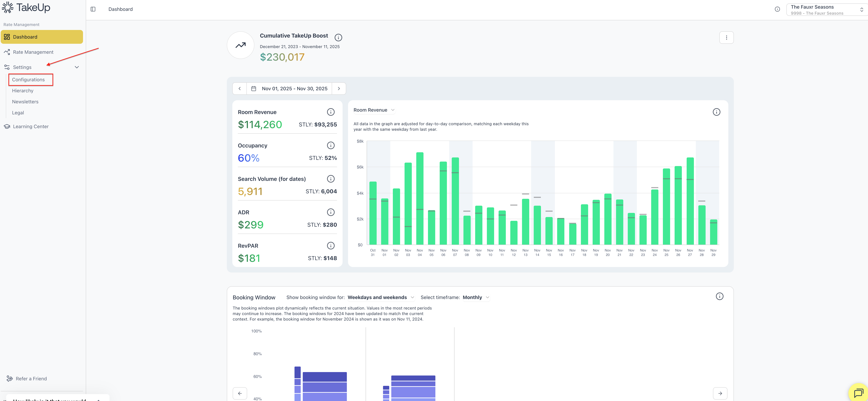
Task: Open the Rate Management page
Action: [33, 52]
